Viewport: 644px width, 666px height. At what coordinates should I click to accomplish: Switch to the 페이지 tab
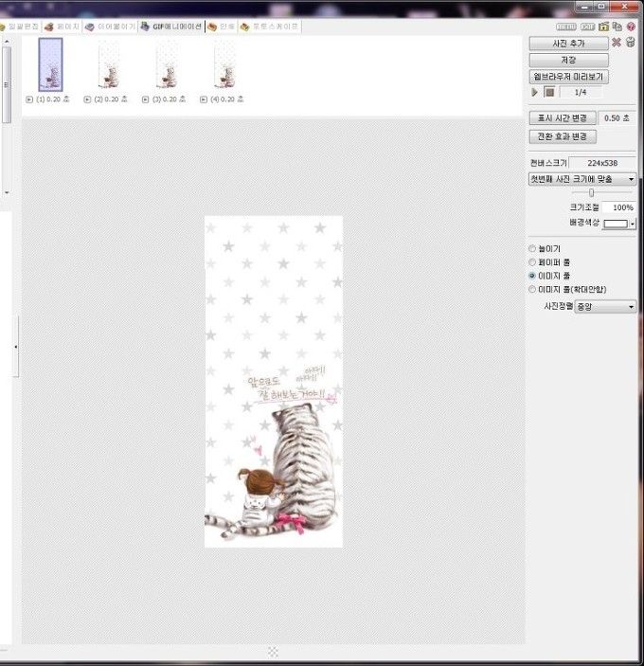click(62, 27)
